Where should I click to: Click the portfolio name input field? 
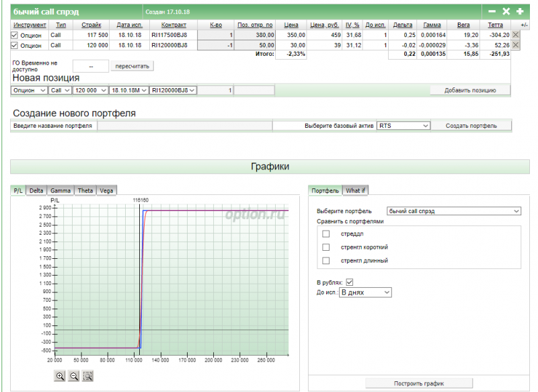[x=185, y=126]
